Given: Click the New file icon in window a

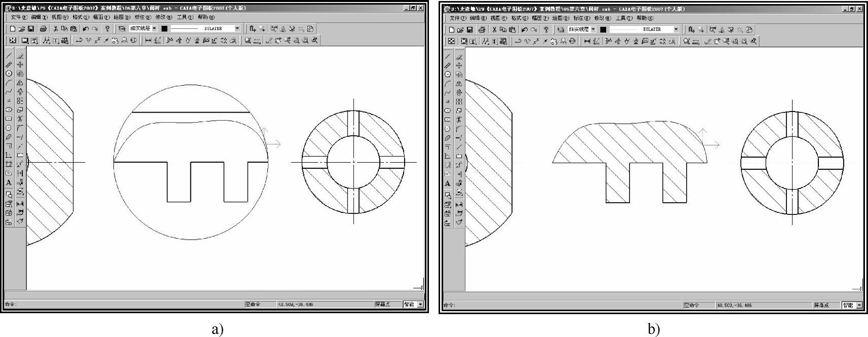Looking at the screenshot, I should (x=13, y=29).
